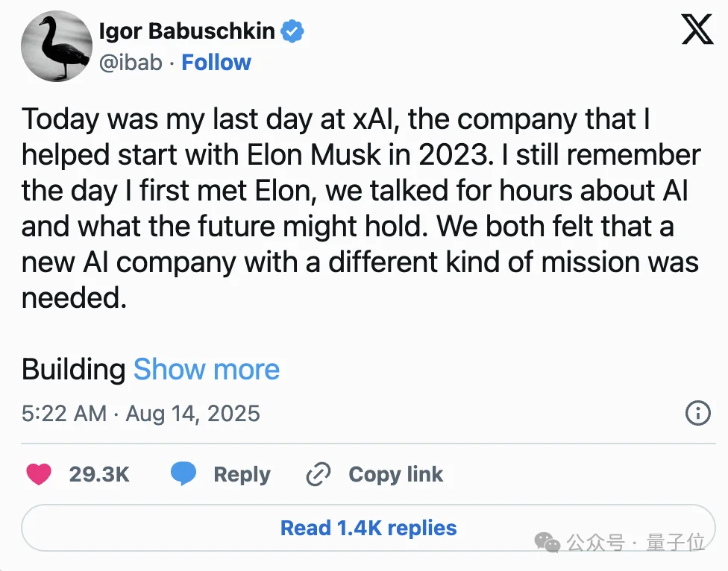728x571 pixels.
Task: Click the blue verified badge
Action: pos(292,31)
